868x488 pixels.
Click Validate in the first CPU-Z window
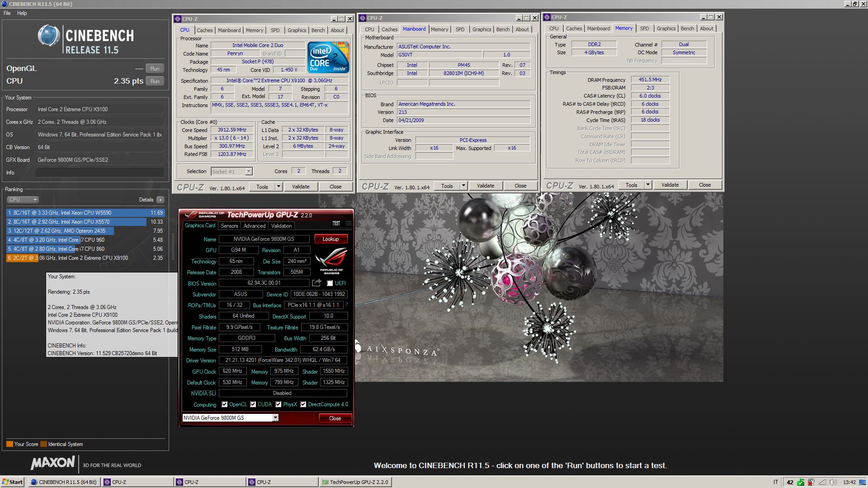[301, 187]
